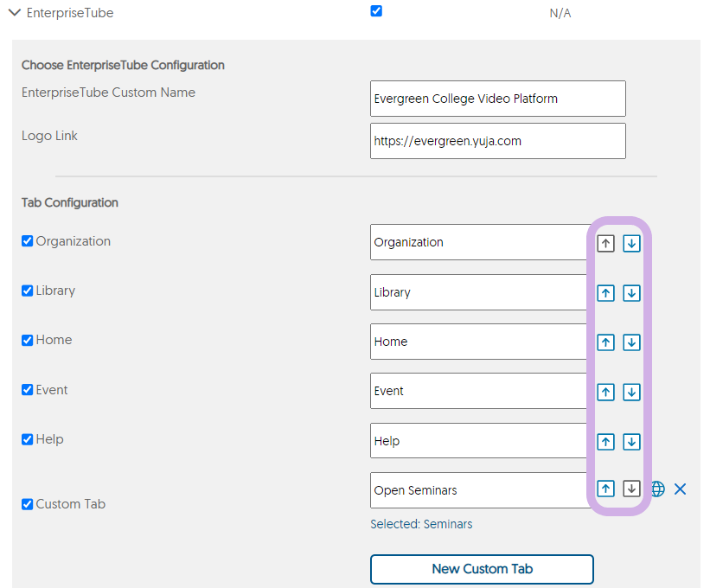Move the Library tab up
This screenshot has width=710, height=588.
605,293
